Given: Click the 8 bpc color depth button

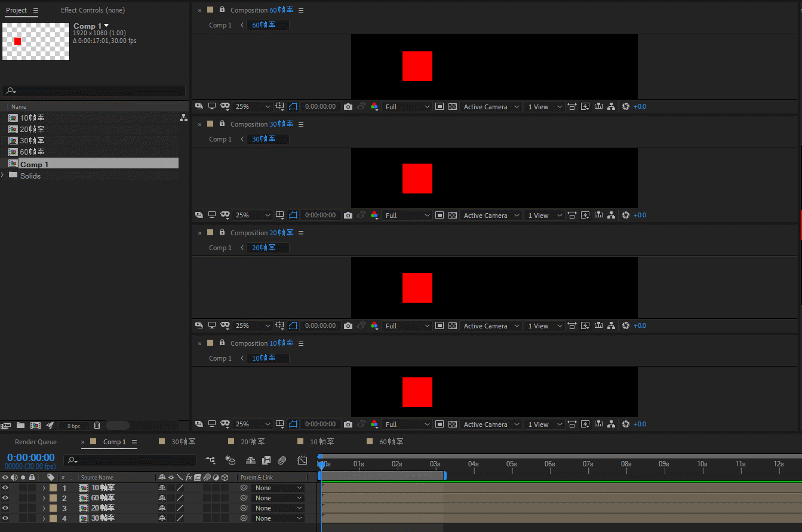Looking at the screenshot, I should coord(74,426).
